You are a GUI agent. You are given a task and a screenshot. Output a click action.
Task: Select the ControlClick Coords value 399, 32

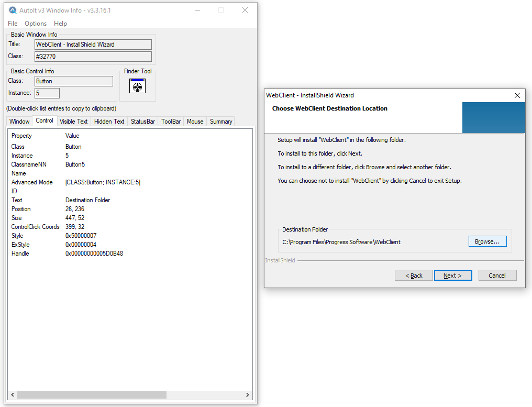click(x=75, y=227)
